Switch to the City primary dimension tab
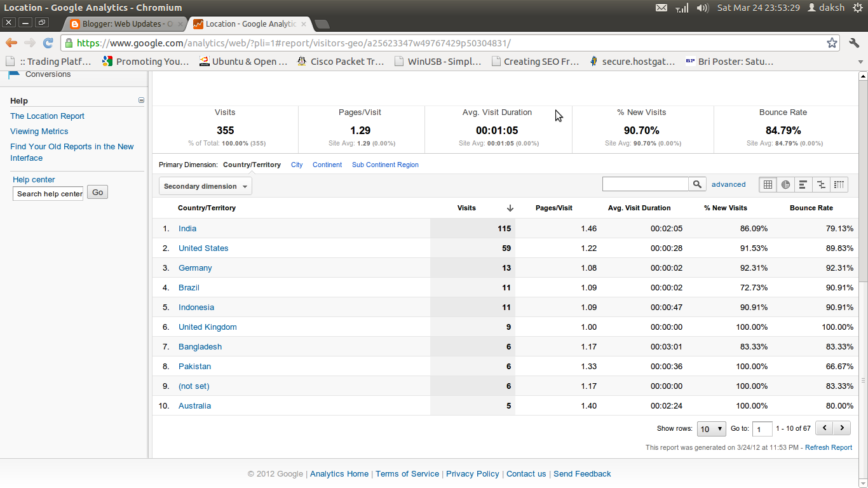 coord(296,165)
